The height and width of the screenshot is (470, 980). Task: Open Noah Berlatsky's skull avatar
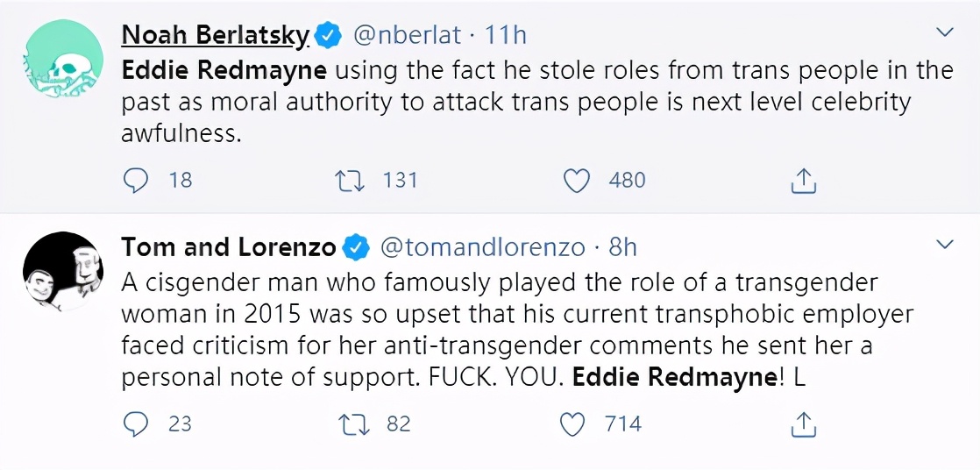pos(63,60)
